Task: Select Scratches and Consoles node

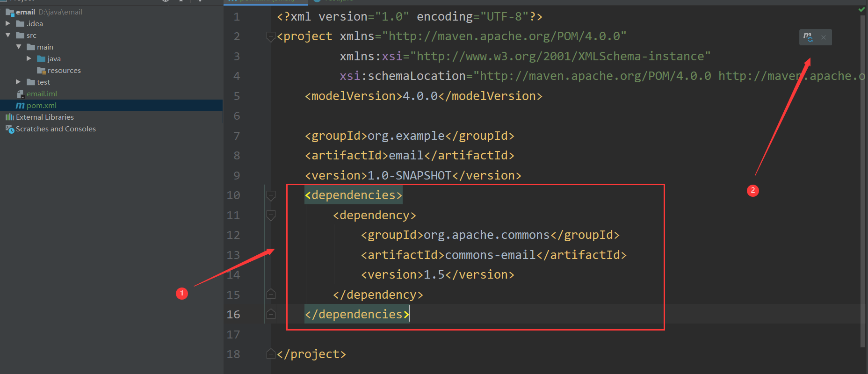Action: point(56,129)
